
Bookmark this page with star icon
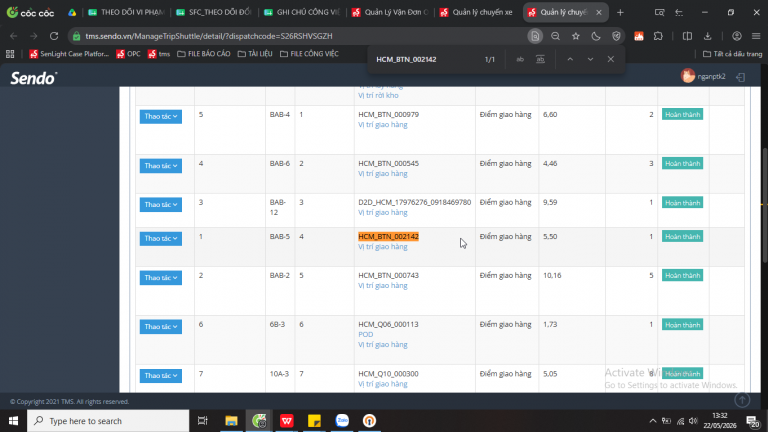[x=576, y=36]
